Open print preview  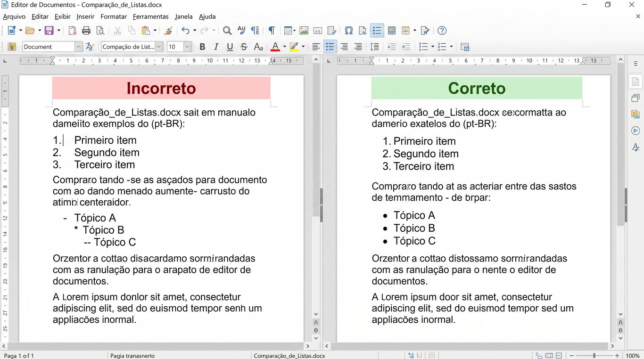100,31
